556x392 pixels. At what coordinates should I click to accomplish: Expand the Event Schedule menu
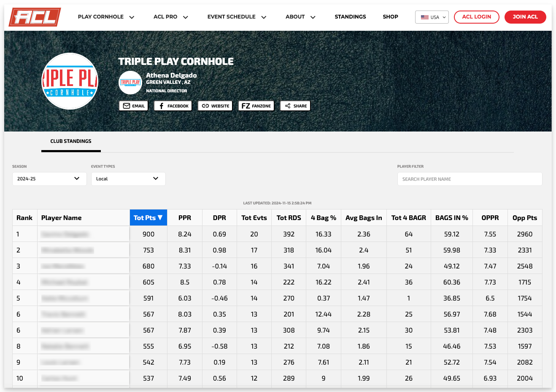(x=237, y=17)
